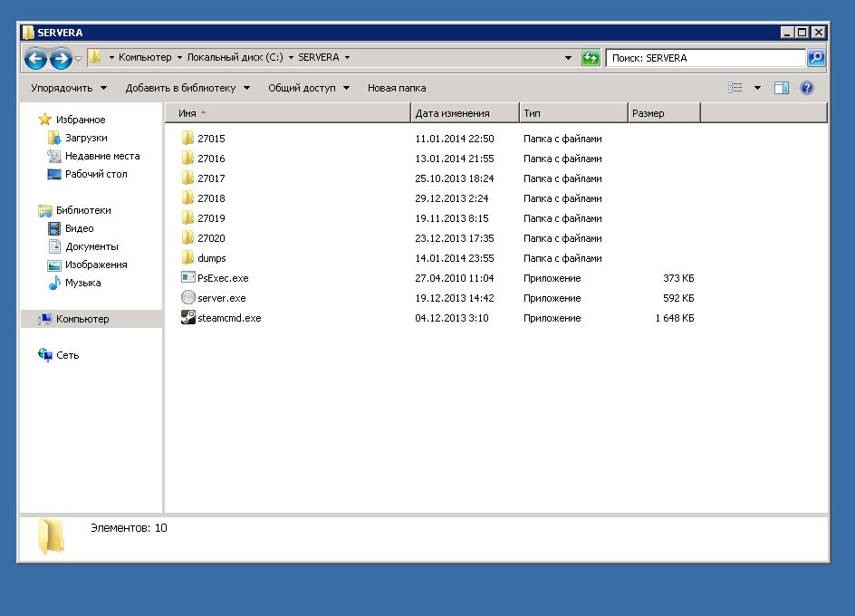855x616 pixels.
Task: Click the search magnifier icon
Action: (816, 58)
